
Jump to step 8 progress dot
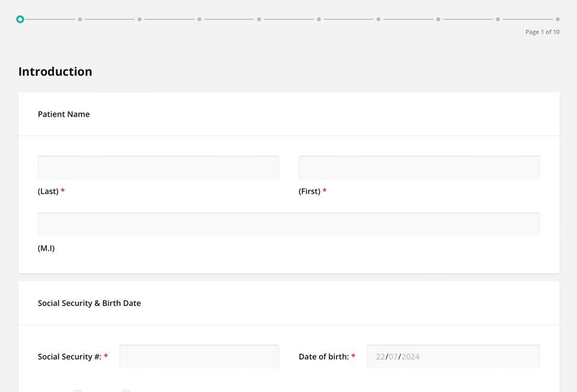[x=438, y=19]
